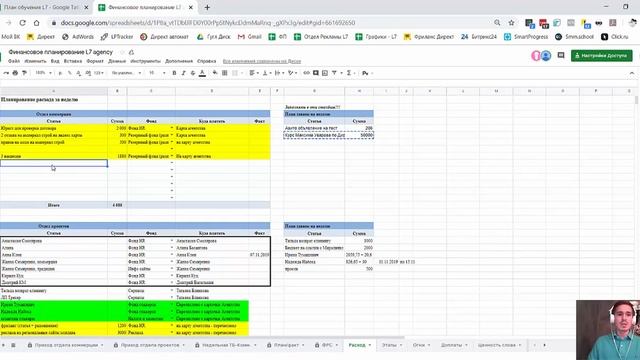Screen dimensions: 640x360
Task: Insert a comment from the toolbar
Action: coord(316,73)
